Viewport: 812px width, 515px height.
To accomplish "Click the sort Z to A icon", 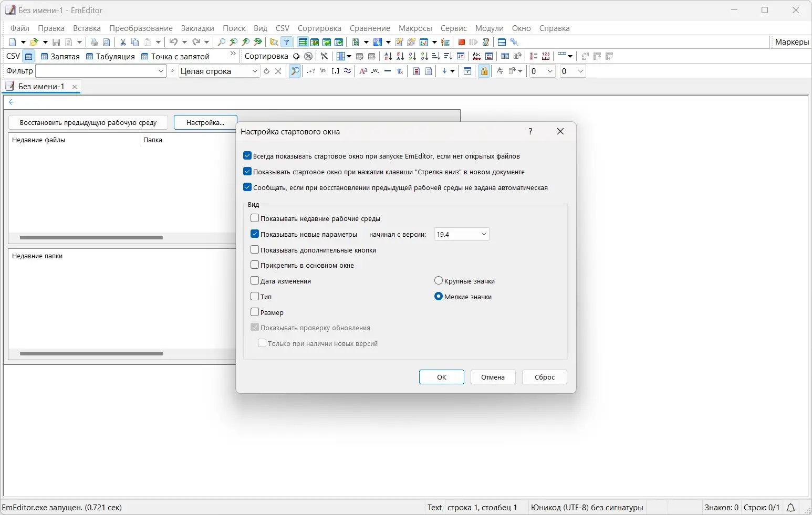I will pyautogui.click(x=400, y=56).
